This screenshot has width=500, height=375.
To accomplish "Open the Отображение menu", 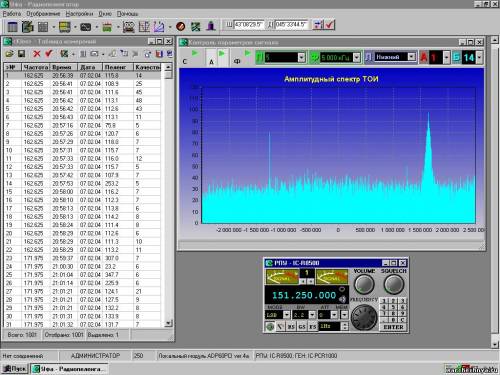I will pos(43,14).
